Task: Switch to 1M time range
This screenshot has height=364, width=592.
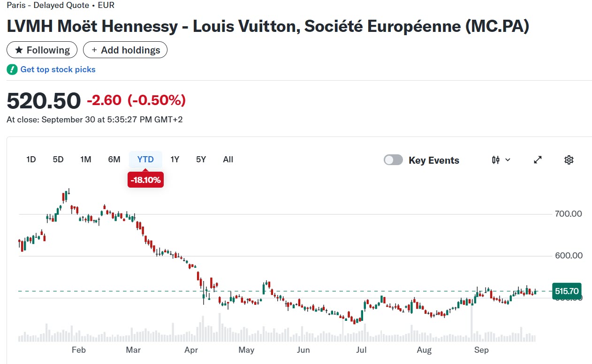Action: tap(86, 159)
